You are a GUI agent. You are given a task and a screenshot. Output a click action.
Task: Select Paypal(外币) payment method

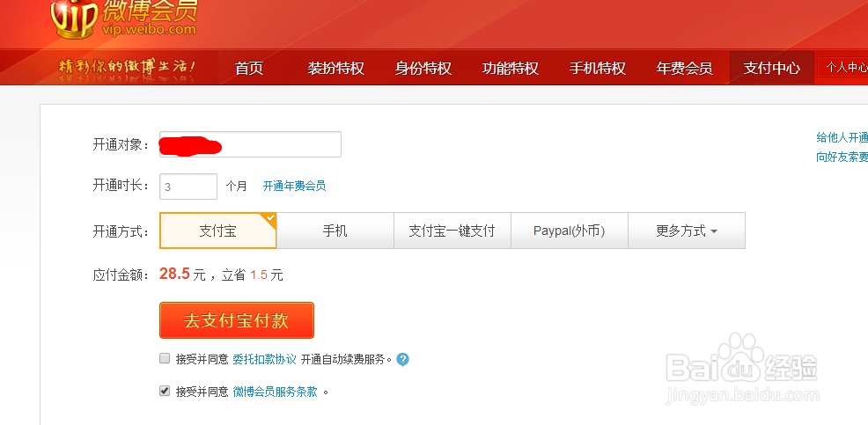[x=570, y=231]
